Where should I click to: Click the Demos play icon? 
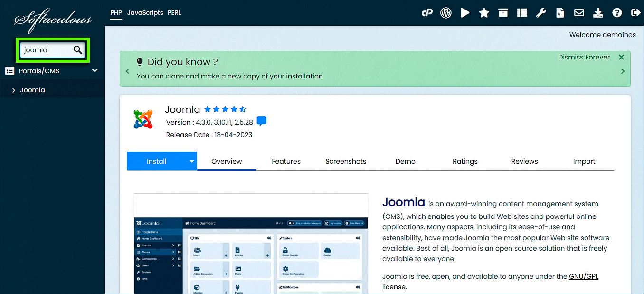464,12
